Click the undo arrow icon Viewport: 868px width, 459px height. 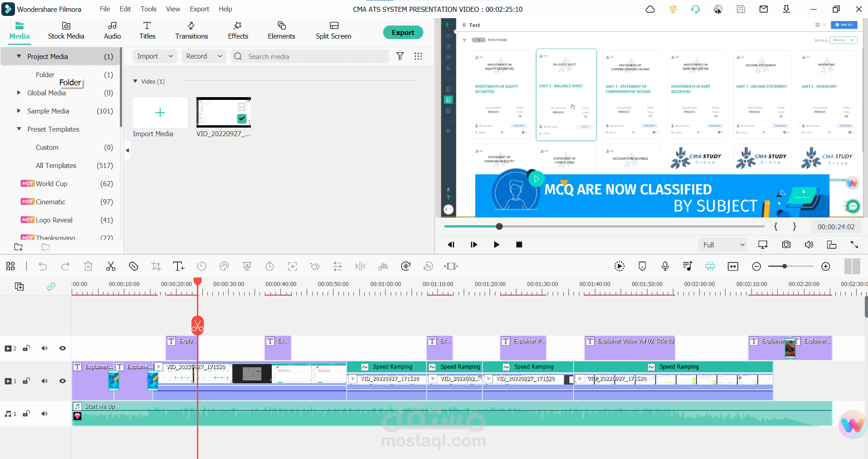point(43,267)
